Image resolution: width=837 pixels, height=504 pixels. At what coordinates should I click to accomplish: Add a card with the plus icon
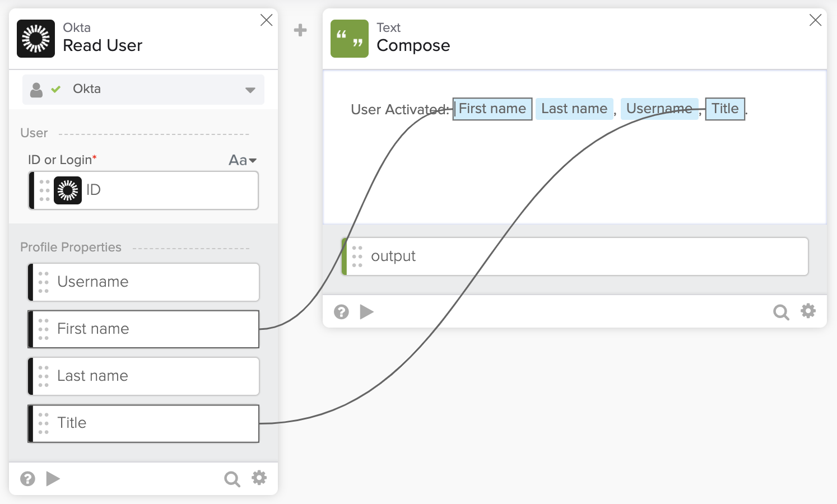[x=300, y=30]
